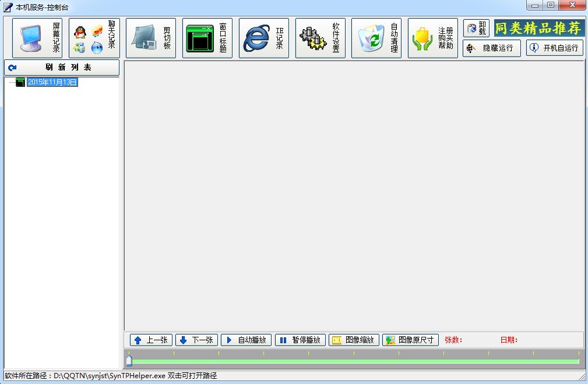Start 自动播放 auto playback
The width and height of the screenshot is (588, 384).
pyautogui.click(x=246, y=340)
